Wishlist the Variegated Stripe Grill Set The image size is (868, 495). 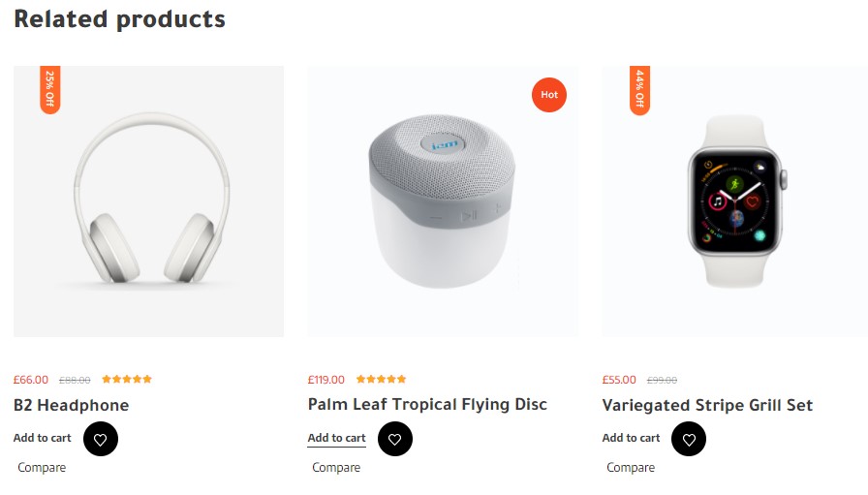coord(689,439)
